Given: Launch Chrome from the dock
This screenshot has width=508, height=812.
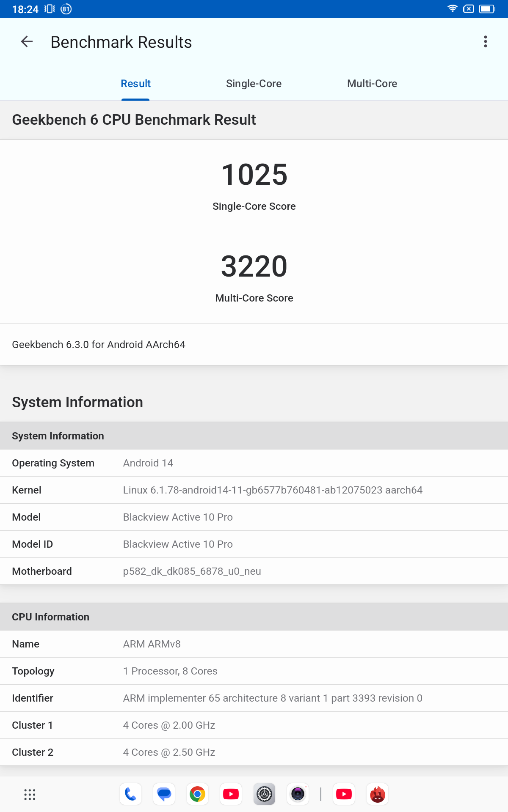Looking at the screenshot, I should click(x=197, y=794).
